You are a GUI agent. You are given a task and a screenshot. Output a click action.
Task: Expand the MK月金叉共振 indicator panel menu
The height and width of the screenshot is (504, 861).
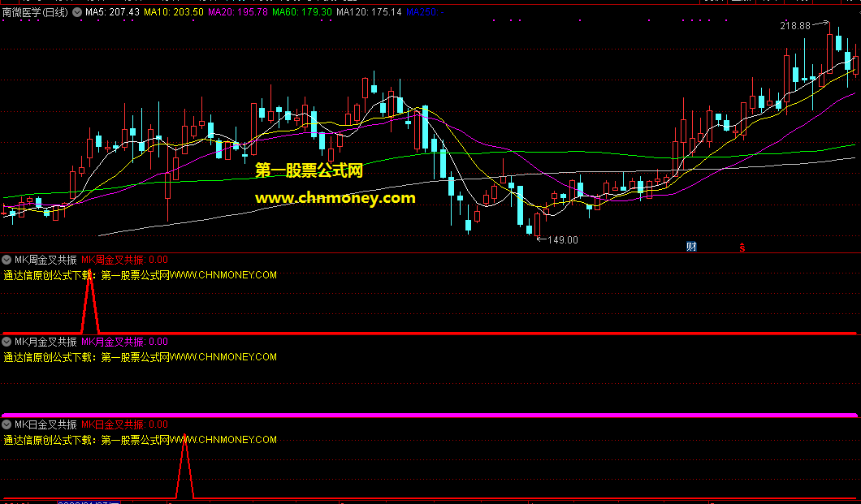click(x=6, y=342)
